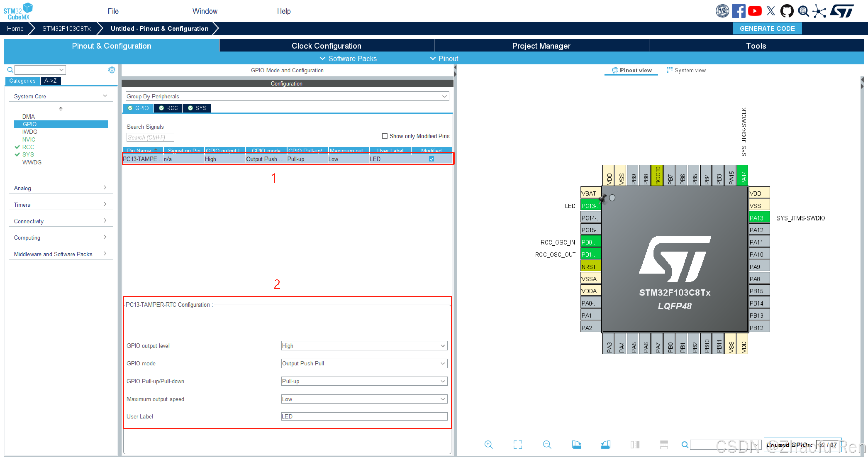Switch to System view

(686, 70)
